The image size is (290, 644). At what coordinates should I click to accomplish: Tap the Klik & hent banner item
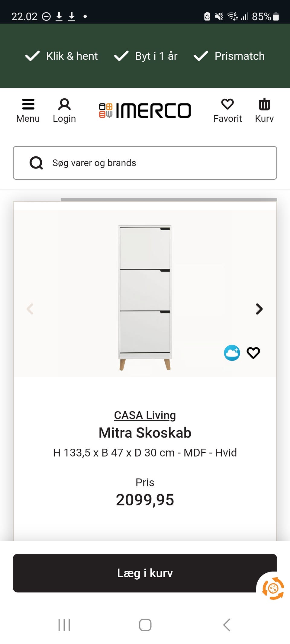[62, 56]
